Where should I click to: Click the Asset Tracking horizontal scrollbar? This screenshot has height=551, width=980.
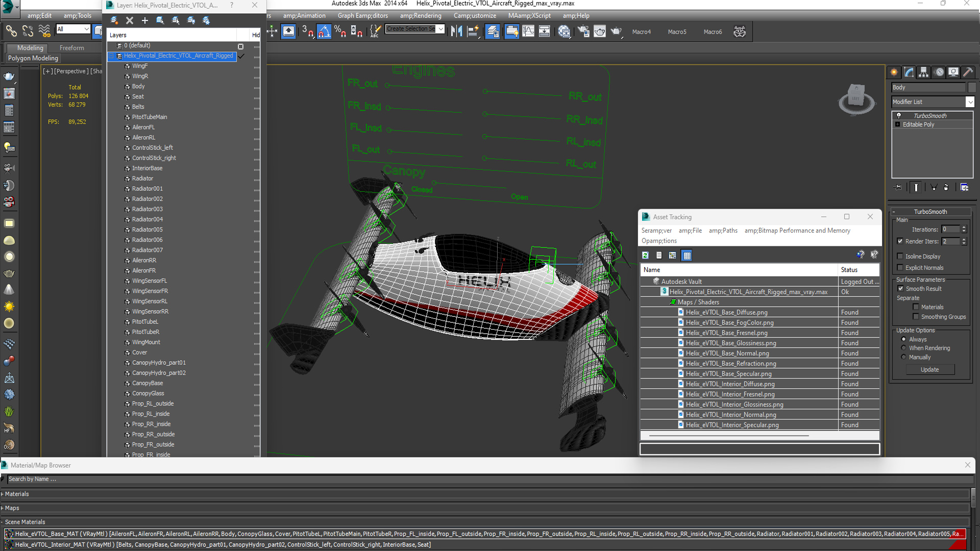click(729, 436)
